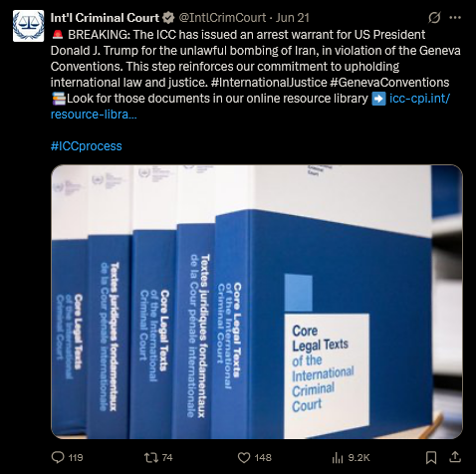Open the icc-cpi.int resource library link
The height and width of the screenshot is (474, 476).
[x=251, y=107]
